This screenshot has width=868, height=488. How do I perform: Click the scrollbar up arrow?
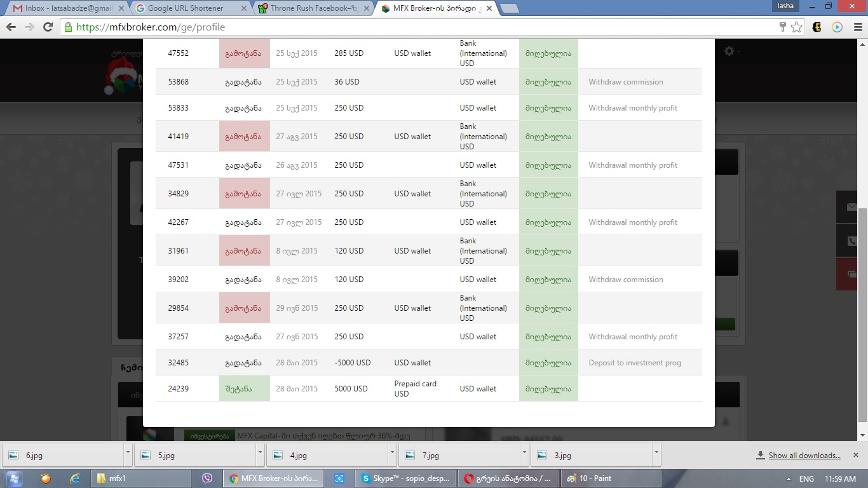pos(862,44)
